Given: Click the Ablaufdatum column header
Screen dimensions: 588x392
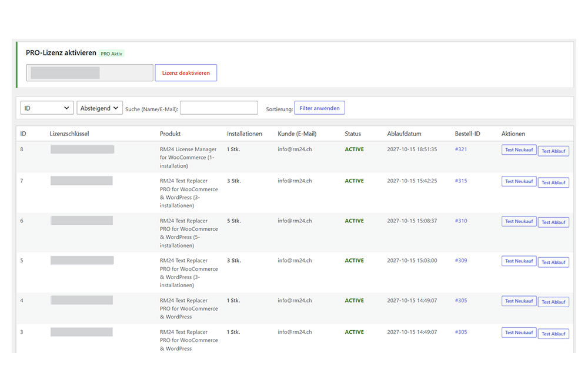Looking at the screenshot, I should tap(405, 134).
